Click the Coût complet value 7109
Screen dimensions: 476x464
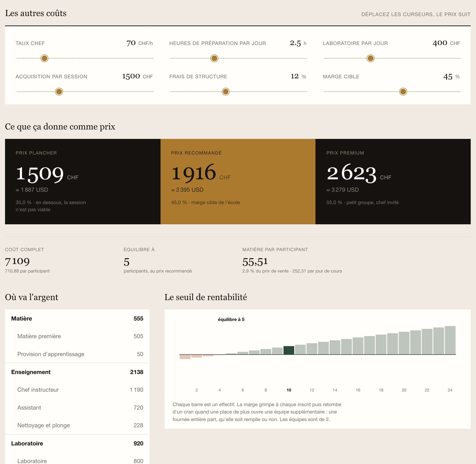point(17,262)
